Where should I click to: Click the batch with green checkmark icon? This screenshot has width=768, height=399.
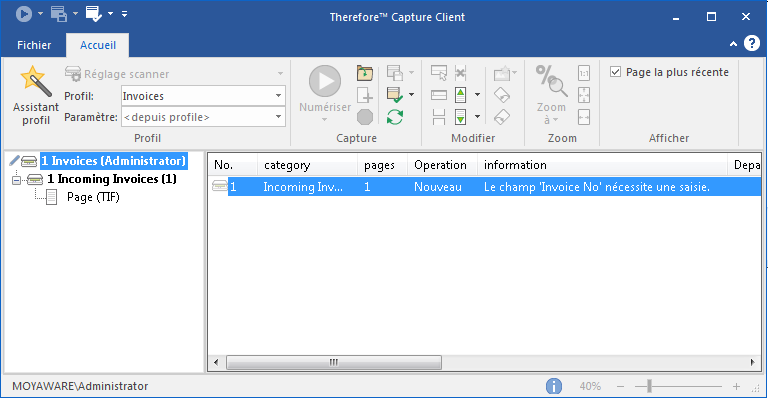[395, 95]
